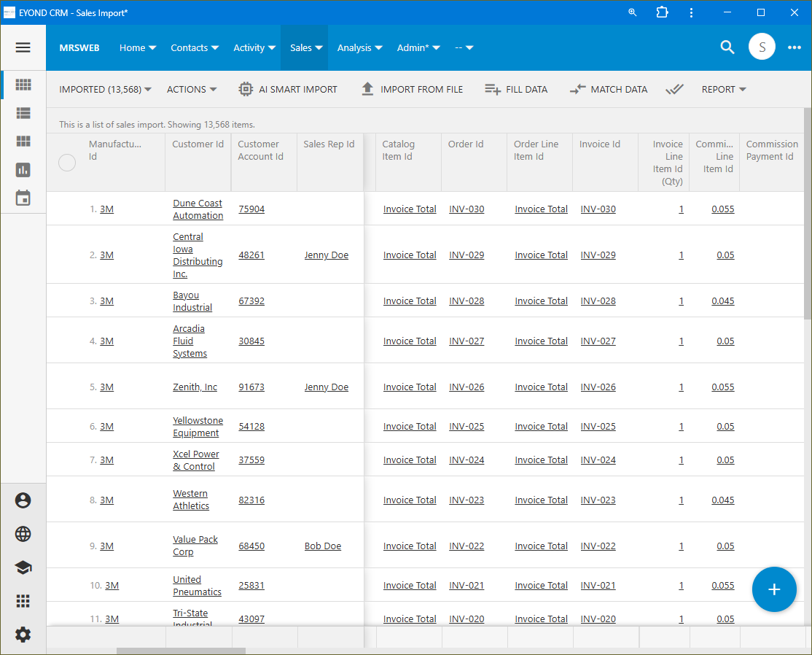Click the search magnifier icon in header

point(727,47)
